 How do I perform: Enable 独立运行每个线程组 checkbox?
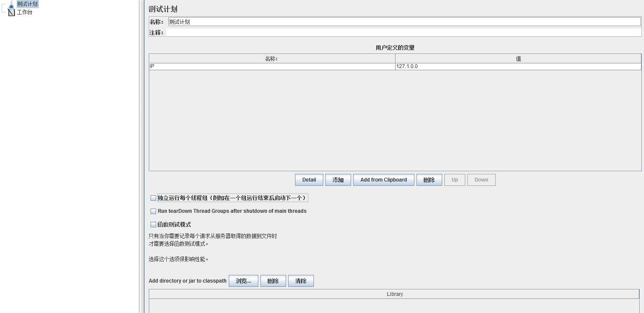click(x=153, y=198)
